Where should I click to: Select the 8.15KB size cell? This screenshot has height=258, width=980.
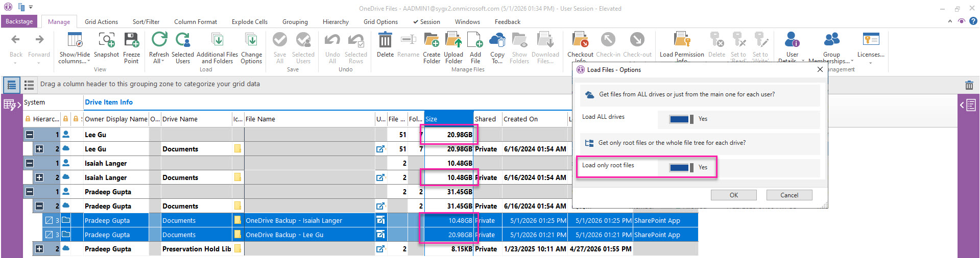(x=448, y=249)
